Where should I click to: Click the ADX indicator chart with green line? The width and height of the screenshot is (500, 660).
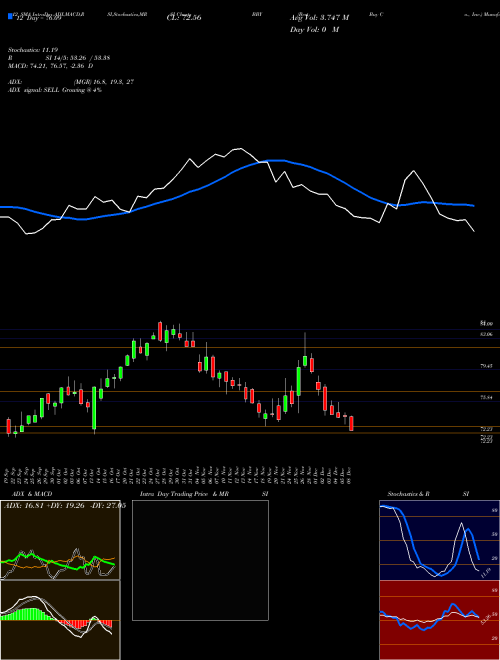(60, 540)
